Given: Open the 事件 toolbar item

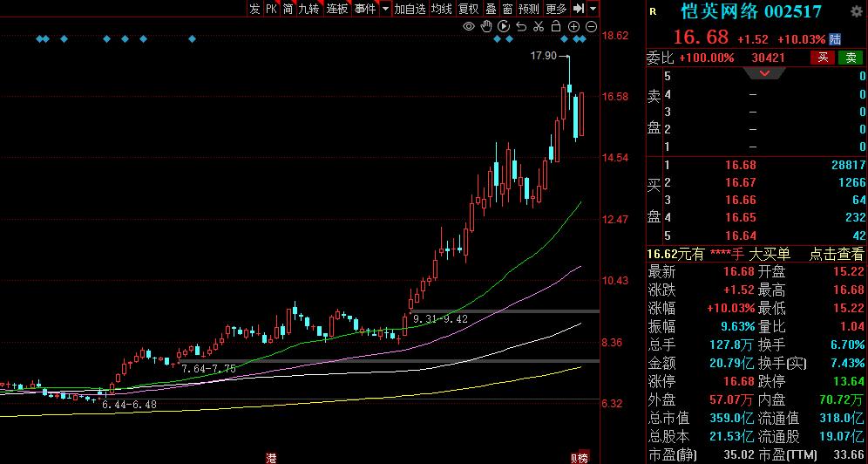Looking at the screenshot, I should [365, 9].
